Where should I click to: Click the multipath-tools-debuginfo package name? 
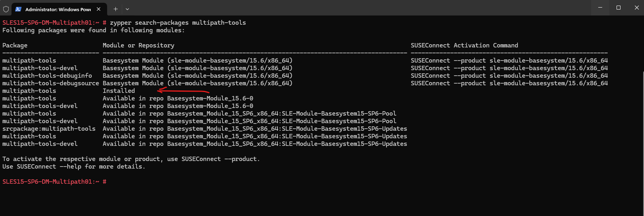47,76
